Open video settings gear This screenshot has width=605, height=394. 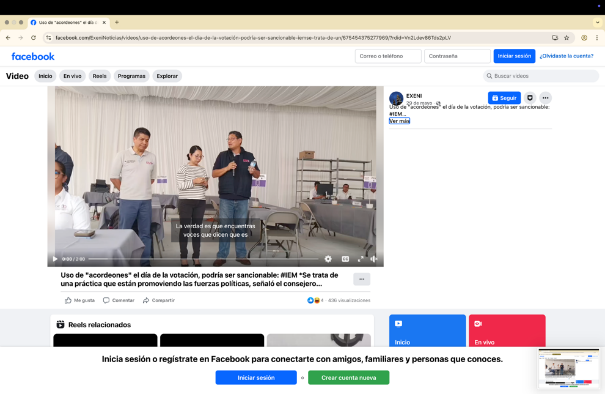(x=328, y=259)
